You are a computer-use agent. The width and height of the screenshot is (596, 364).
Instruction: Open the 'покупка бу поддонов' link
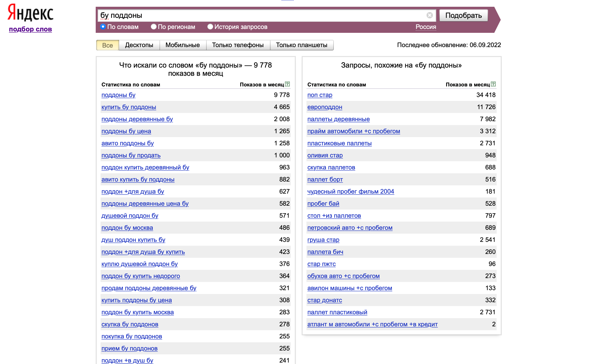(131, 336)
